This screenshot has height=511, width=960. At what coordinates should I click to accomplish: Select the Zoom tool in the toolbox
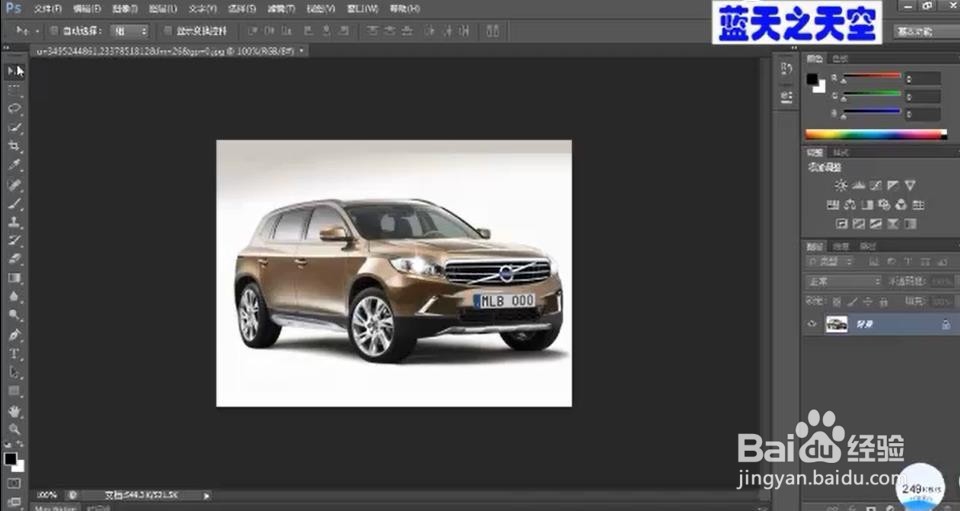15,429
